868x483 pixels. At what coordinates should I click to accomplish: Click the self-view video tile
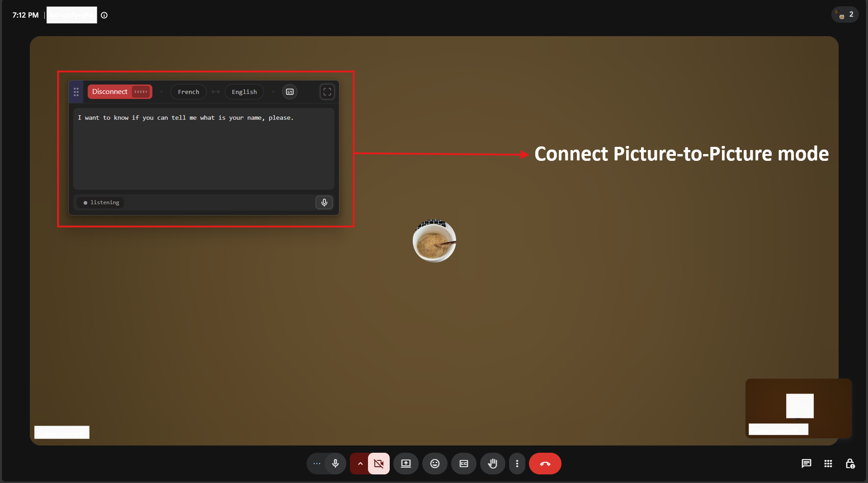pos(798,408)
